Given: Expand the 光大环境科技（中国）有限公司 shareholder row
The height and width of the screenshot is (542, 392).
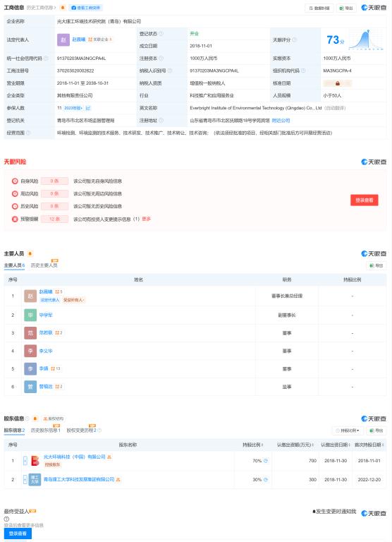Looking at the screenshot, I should pos(25,461).
